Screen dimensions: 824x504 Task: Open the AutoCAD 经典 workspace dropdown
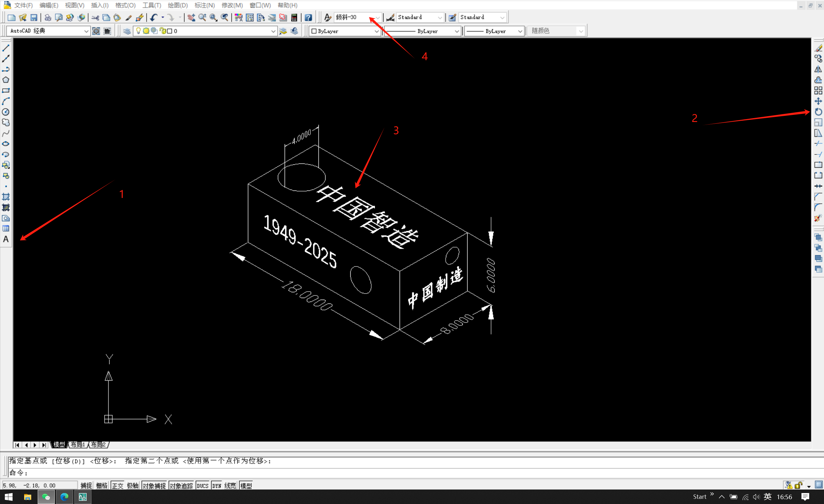pos(86,31)
